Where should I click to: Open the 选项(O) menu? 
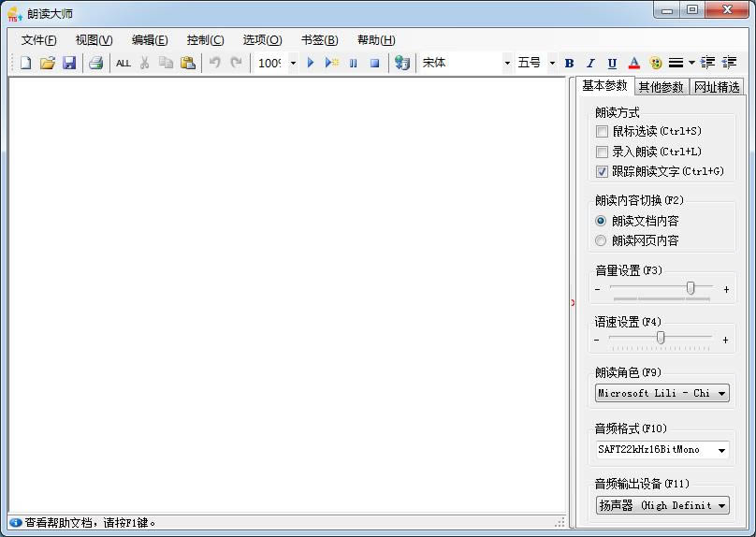click(x=262, y=40)
